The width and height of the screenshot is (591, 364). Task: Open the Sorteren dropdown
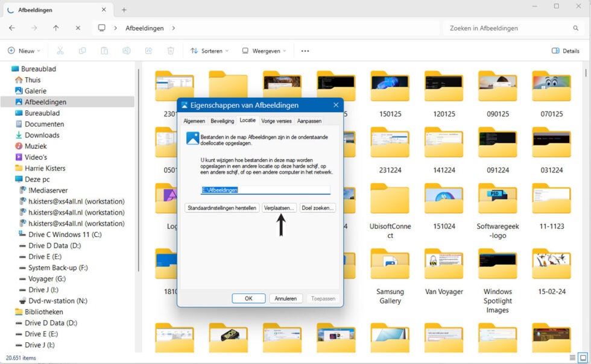pos(208,51)
